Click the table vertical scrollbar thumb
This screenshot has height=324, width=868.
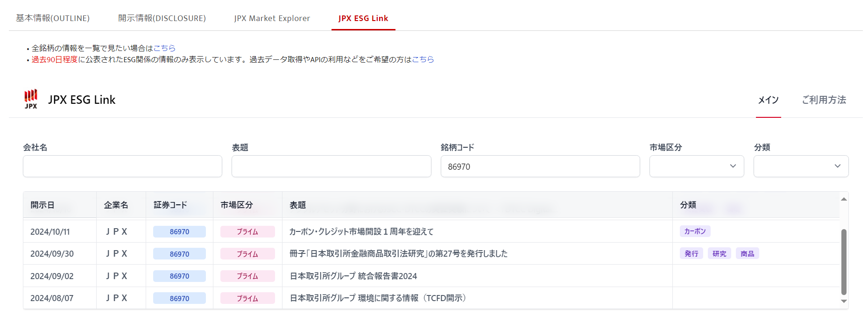tap(844, 262)
